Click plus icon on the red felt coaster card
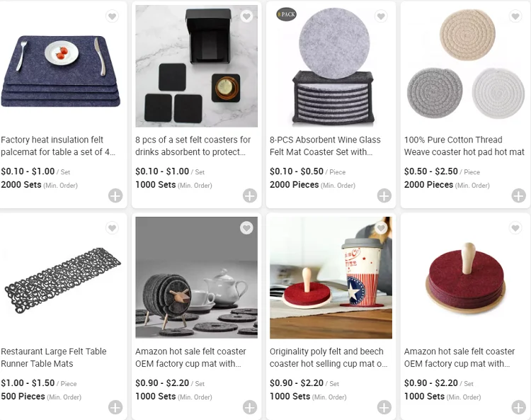The width and height of the screenshot is (531, 420). click(x=519, y=407)
